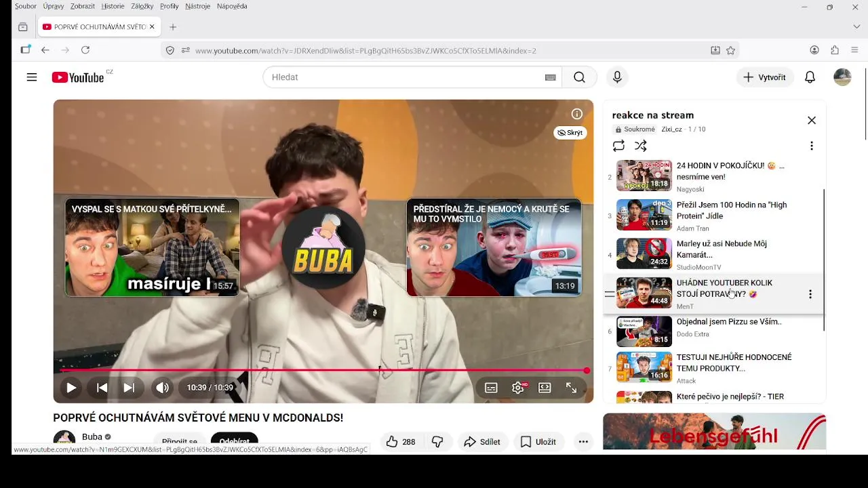The height and width of the screenshot is (488, 868).
Task: Hide end screen suggestions with Skrýt
Action: pyautogui.click(x=570, y=133)
